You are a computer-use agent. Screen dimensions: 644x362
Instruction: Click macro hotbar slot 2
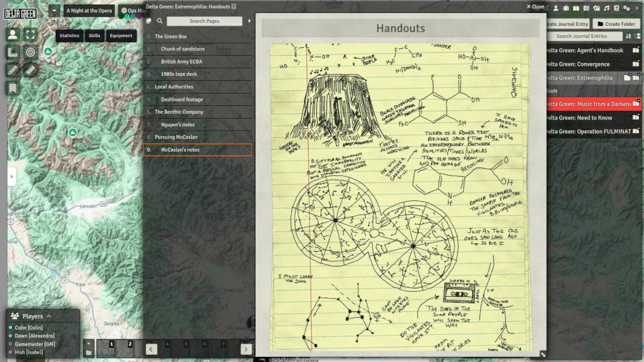point(125,348)
